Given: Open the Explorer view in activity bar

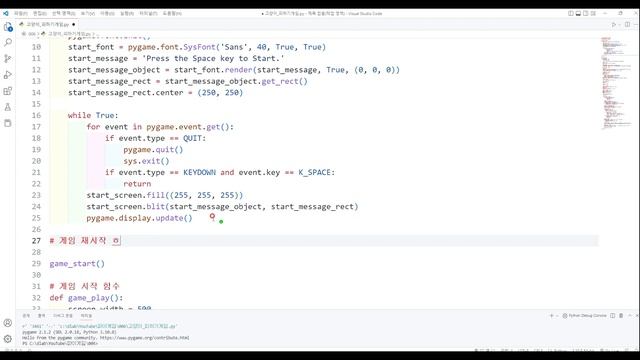Looking at the screenshot, I should pos(8,27).
